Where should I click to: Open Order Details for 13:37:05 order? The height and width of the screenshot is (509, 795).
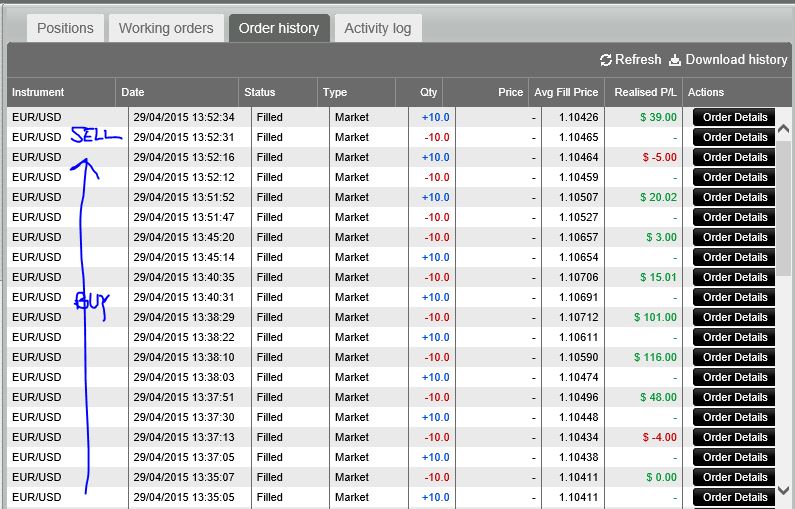tap(734, 458)
